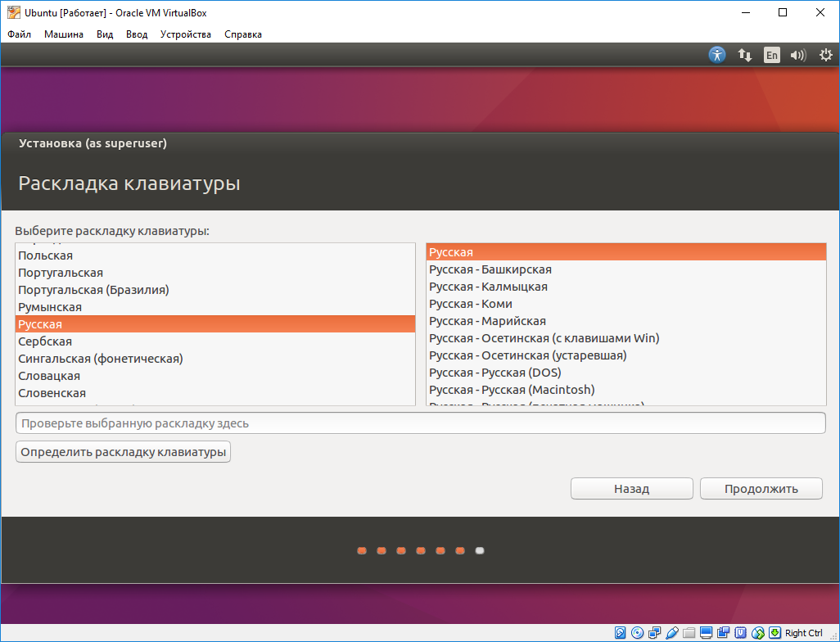Image resolution: width=840 pixels, height=642 pixels.
Task: Click the Определить раскладку клавиатуры button
Action: click(123, 452)
